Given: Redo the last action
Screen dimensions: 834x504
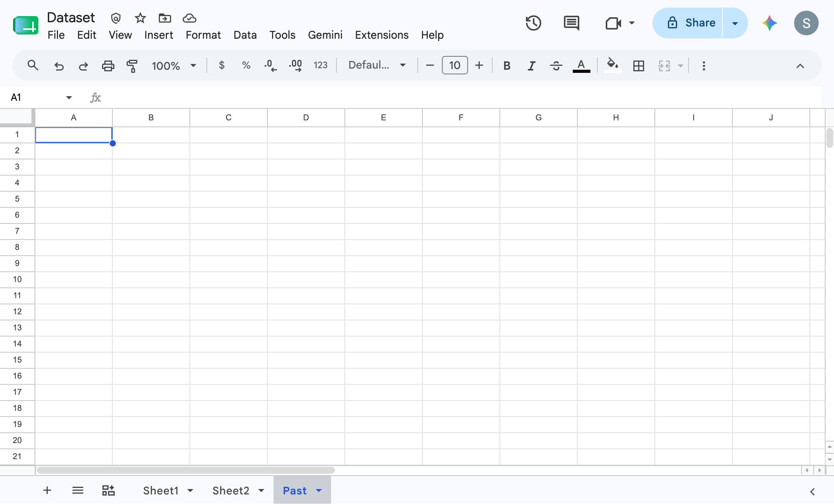Looking at the screenshot, I should [83, 66].
